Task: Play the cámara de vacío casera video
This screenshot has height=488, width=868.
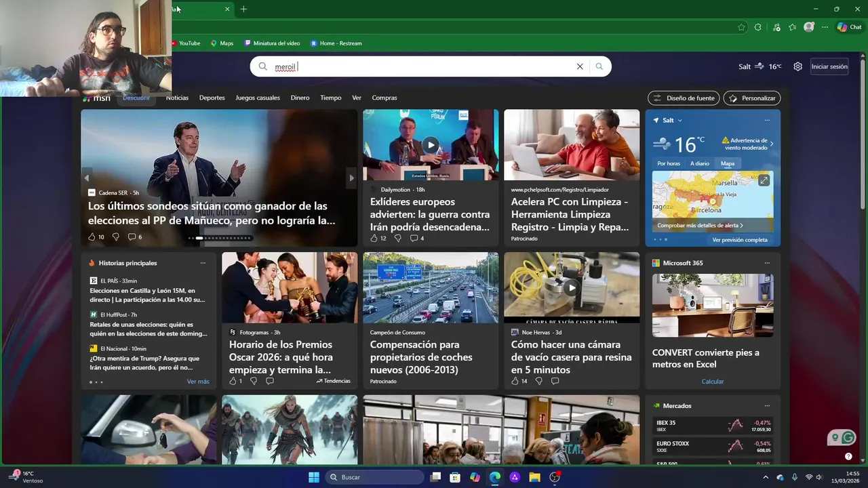Action: click(x=572, y=287)
